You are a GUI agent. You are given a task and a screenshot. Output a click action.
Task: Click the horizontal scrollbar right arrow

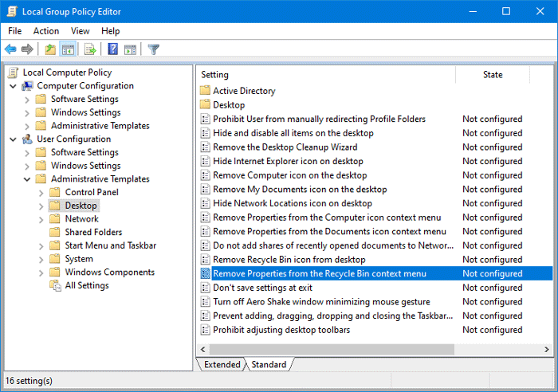pos(547,349)
